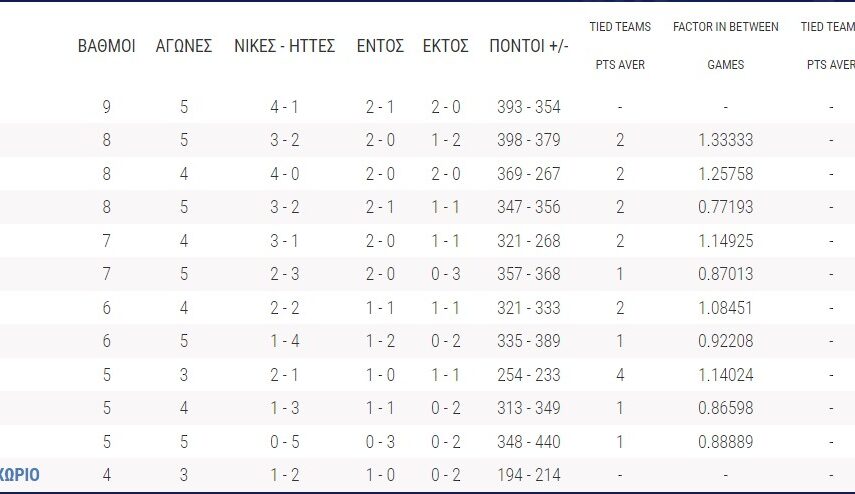
Task: Click the 194 - 214 points cell
Action: tap(529, 475)
